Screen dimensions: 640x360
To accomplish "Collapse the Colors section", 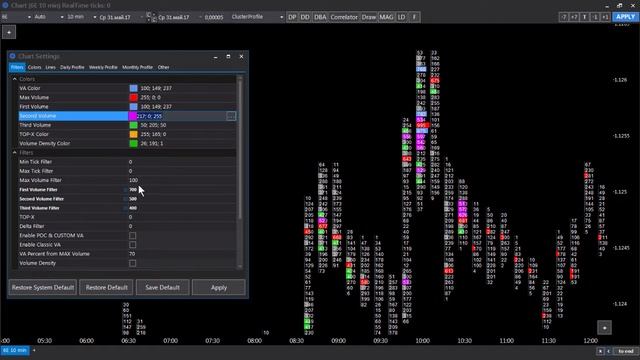I will point(15,79).
